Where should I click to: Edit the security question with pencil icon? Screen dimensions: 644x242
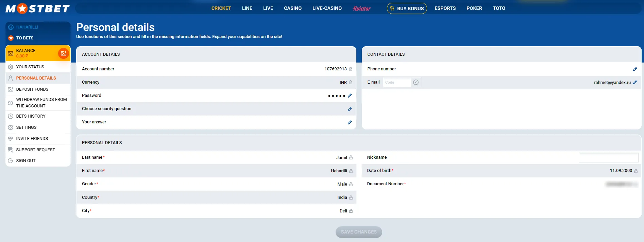[x=350, y=109]
